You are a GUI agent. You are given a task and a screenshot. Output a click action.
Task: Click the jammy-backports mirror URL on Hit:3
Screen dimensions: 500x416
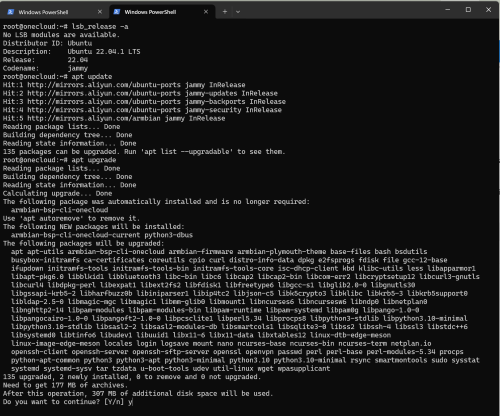coord(104,102)
